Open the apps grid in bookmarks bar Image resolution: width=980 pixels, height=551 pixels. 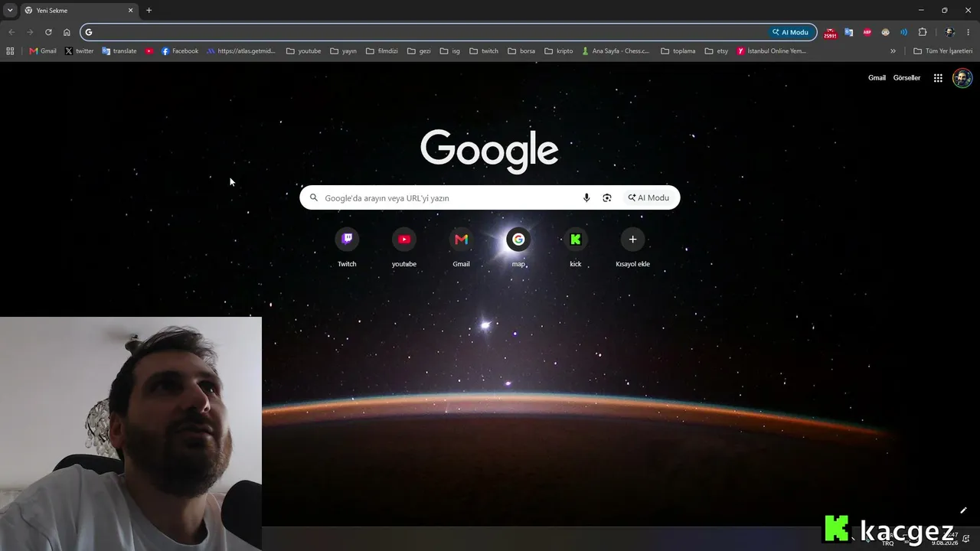(x=10, y=51)
